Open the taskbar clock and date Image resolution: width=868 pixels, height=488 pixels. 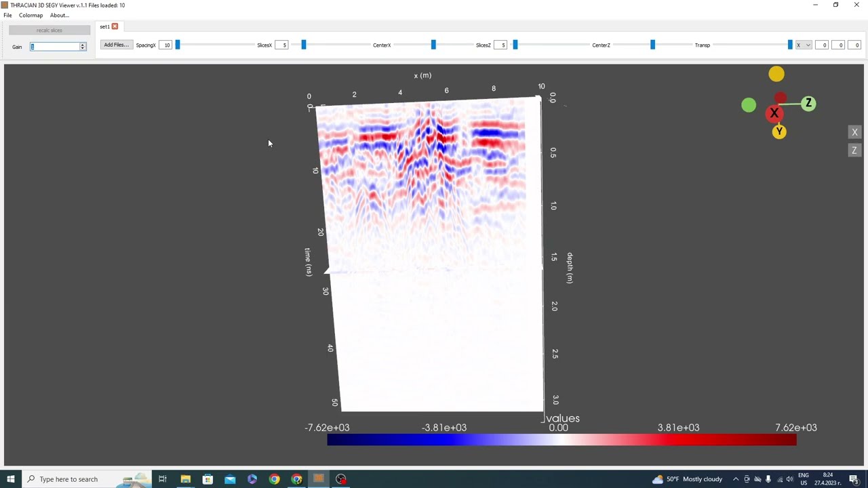click(827, 479)
